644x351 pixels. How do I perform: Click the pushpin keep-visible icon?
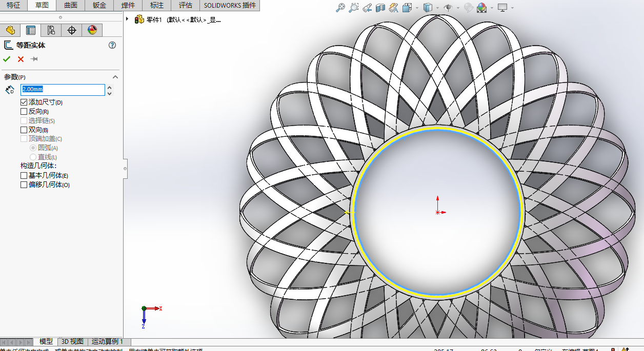pyautogui.click(x=34, y=59)
